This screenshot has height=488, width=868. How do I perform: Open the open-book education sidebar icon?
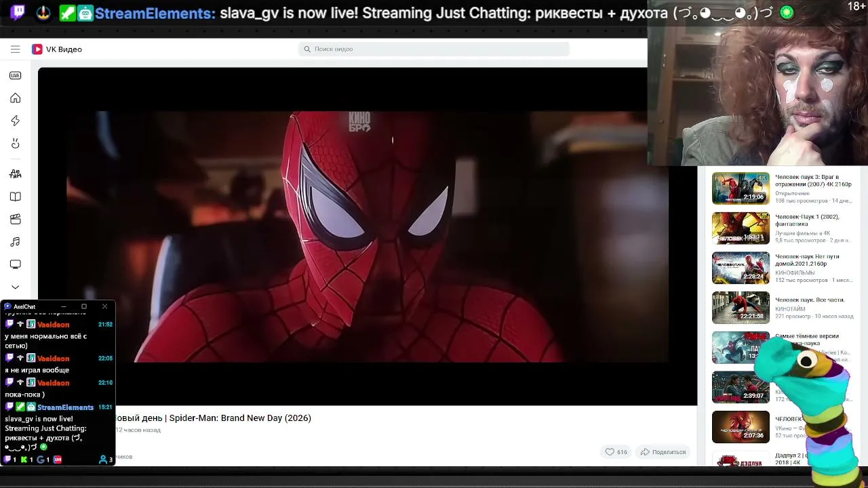coord(15,197)
